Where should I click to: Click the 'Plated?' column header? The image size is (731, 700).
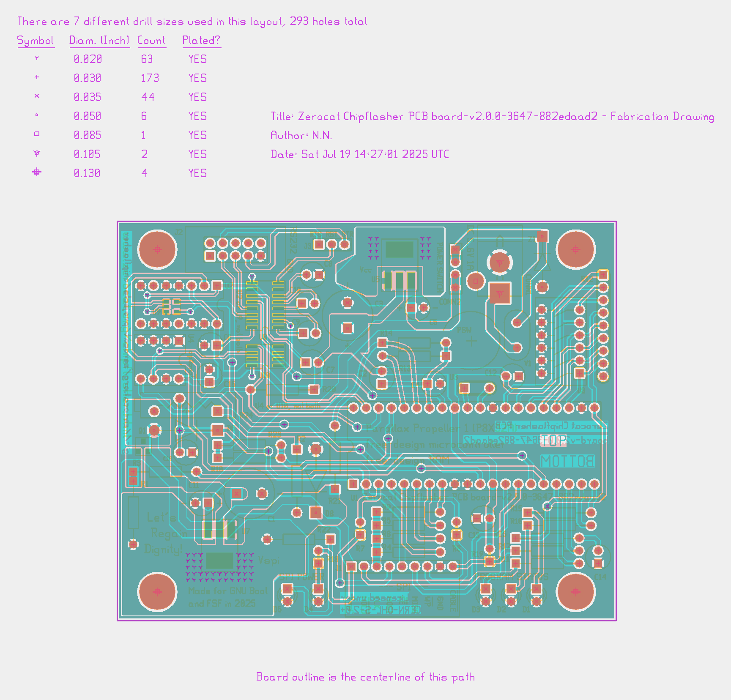[201, 41]
